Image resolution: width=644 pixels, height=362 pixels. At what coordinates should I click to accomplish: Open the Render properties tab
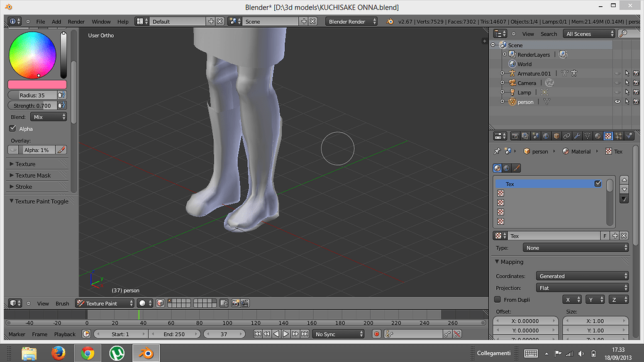514,136
